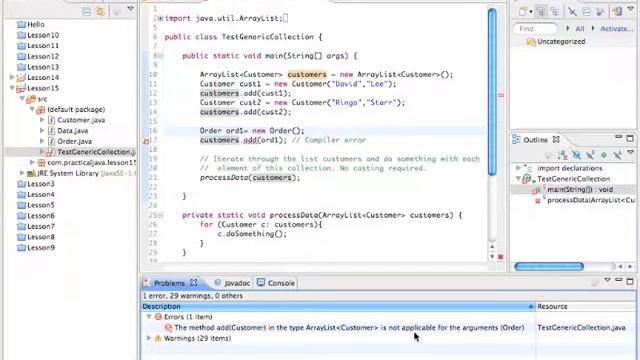
Task: Click Outline scroll right arrow
Action: click(630, 267)
